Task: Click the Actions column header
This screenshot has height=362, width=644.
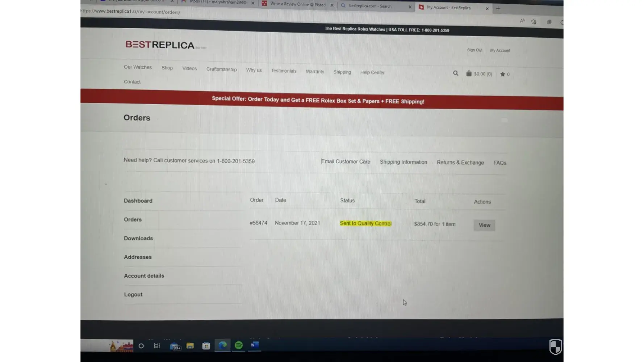Action: pos(482,202)
